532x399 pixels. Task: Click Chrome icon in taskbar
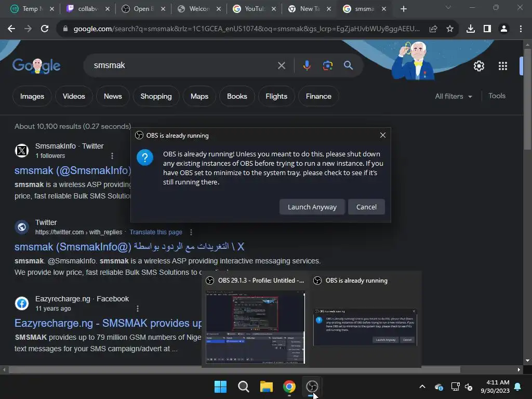(x=289, y=387)
